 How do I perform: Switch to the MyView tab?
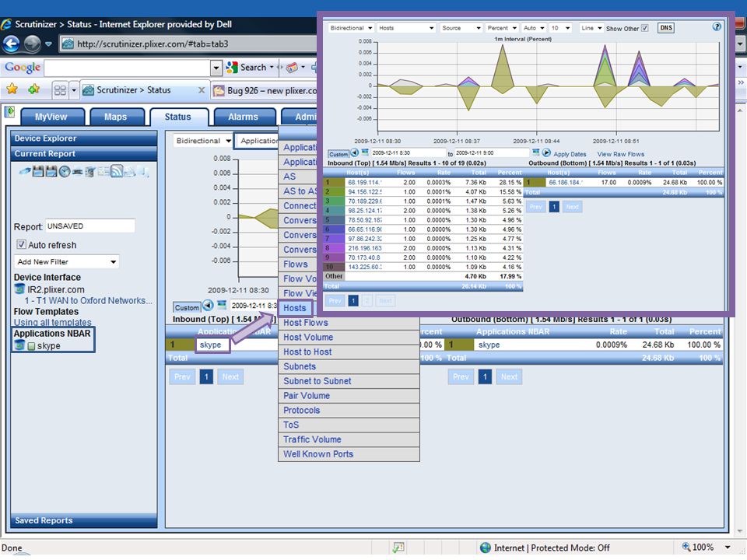52,117
